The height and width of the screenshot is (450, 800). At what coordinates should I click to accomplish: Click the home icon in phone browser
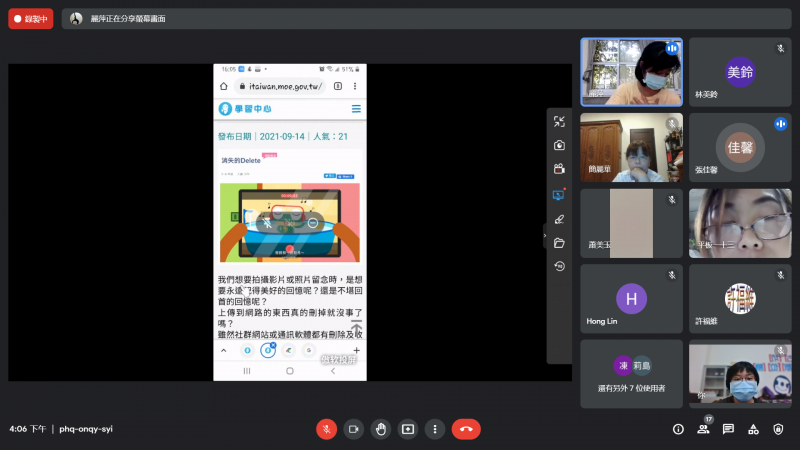point(223,86)
